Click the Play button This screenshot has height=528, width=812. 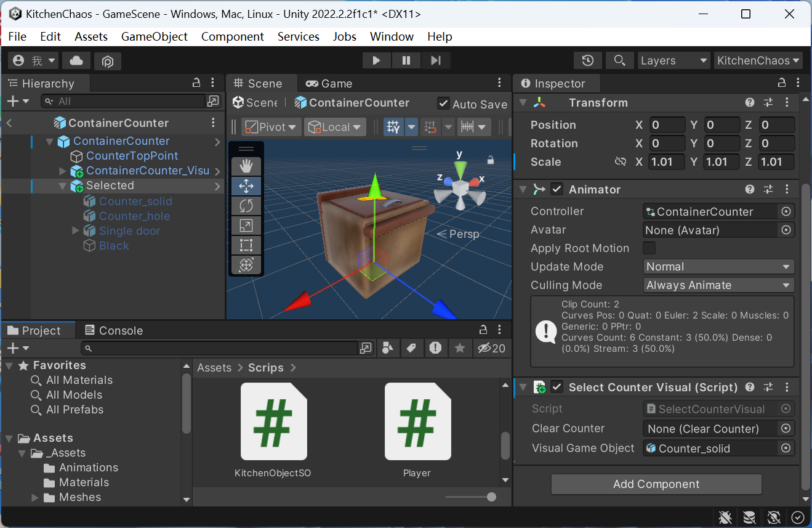(376, 60)
